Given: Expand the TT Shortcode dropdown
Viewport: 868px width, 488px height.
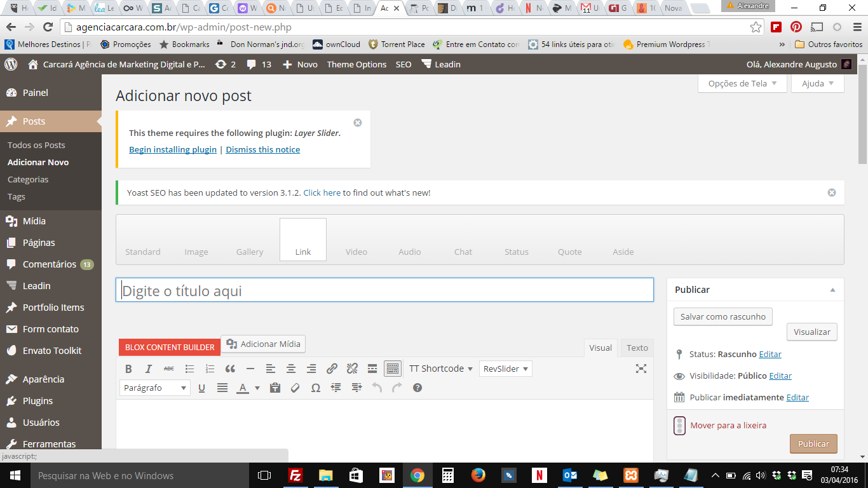Looking at the screenshot, I should (441, 369).
